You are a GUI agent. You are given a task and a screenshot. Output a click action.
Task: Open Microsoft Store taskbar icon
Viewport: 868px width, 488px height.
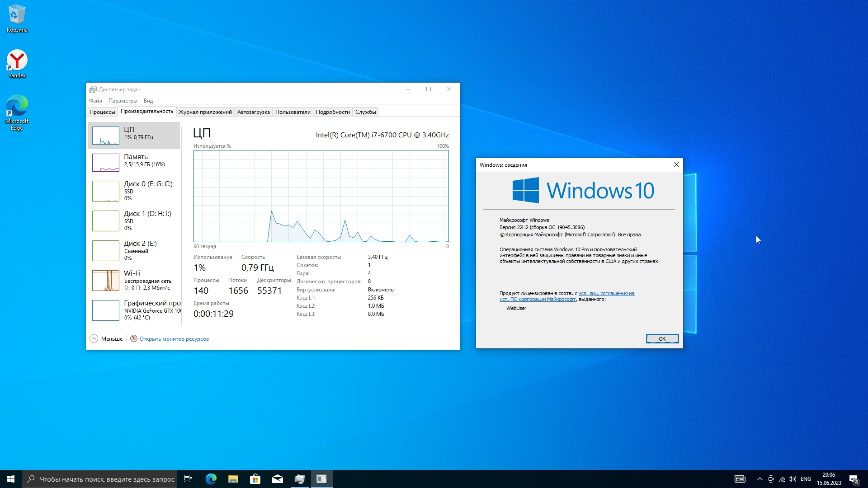(x=255, y=479)
